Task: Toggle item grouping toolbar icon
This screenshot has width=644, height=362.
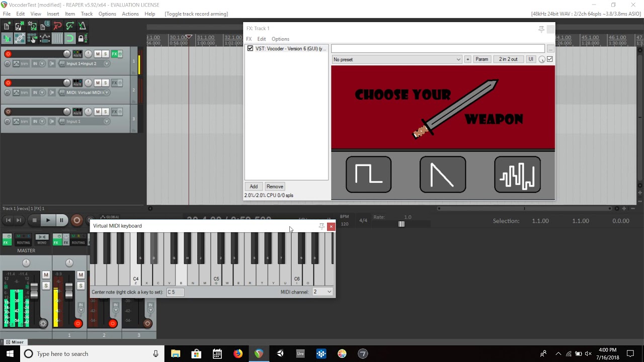Action: [x=19, y=38]
